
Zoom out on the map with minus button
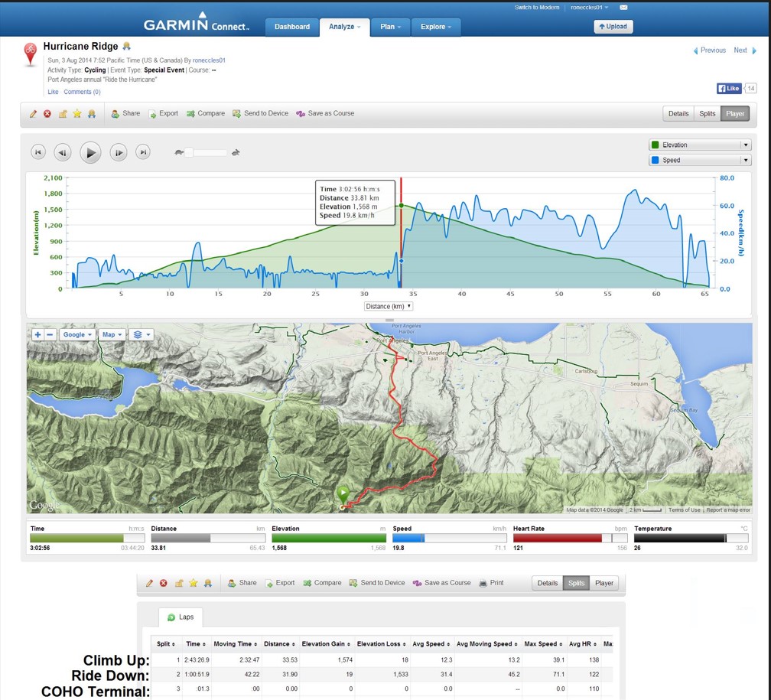tap(50, 334)
